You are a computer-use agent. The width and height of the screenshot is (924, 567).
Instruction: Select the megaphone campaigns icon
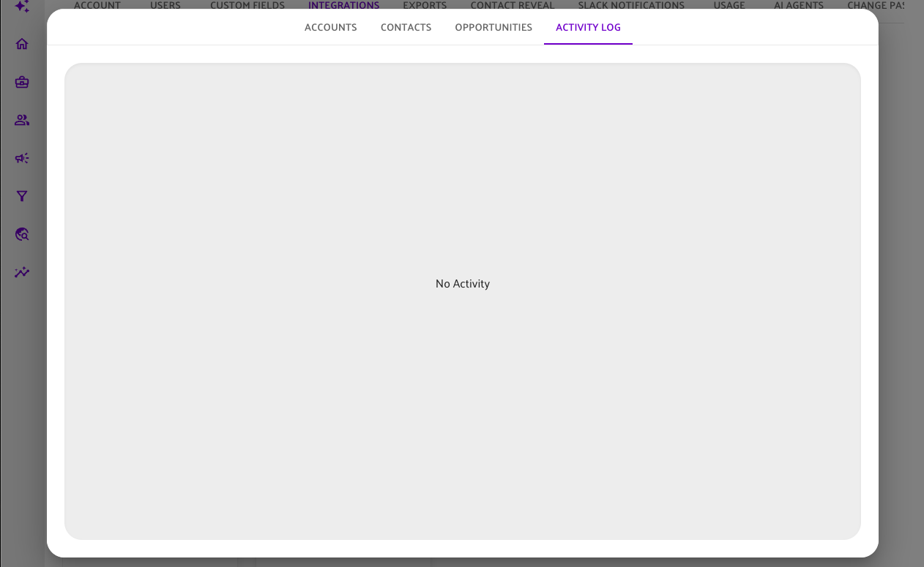click(22, 158)
